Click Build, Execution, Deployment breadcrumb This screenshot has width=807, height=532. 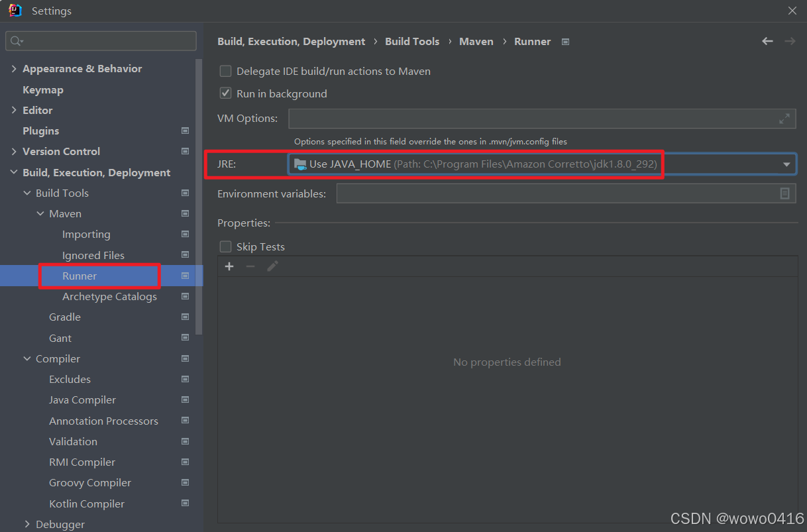click(x=291, y=41)
